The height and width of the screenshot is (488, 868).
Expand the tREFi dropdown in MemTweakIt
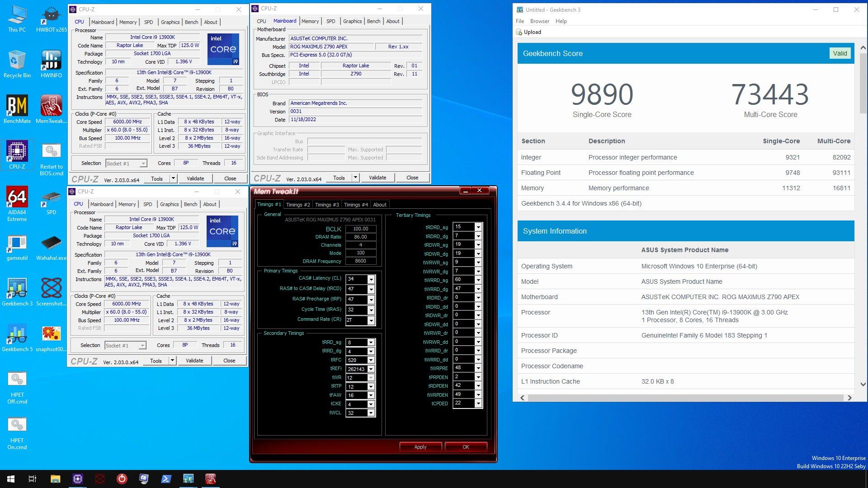pyautogui.click(x=371, y=369)
